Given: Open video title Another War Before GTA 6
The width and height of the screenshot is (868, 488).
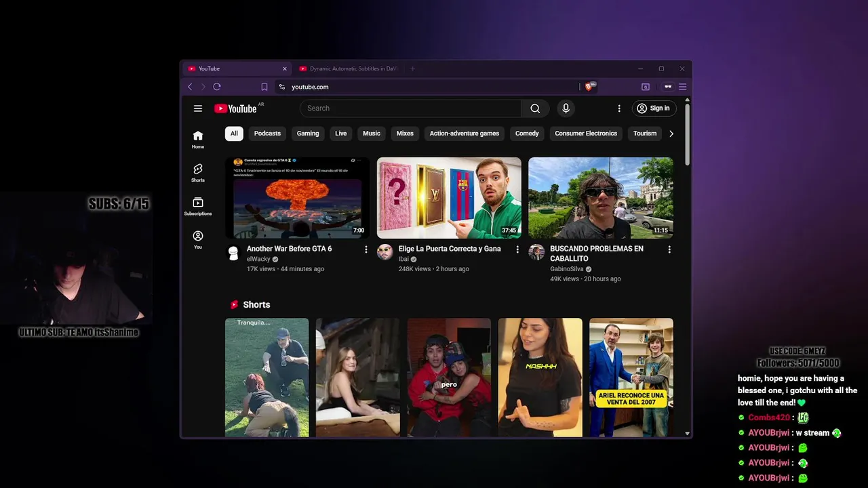Looking at the screenshot, I should 289,249.
